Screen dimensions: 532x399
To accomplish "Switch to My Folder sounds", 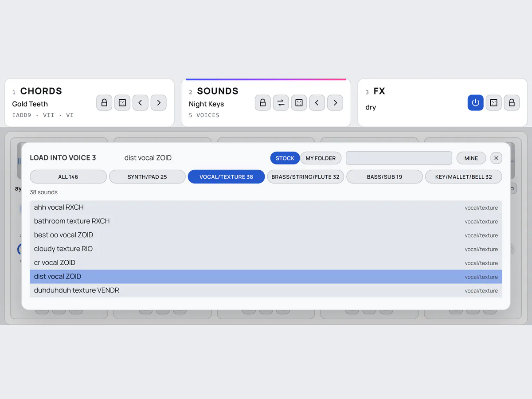I will (321, 158).
